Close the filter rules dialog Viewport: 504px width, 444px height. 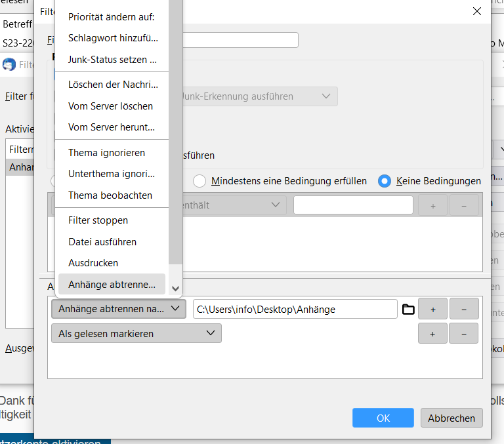click(477, 12)
